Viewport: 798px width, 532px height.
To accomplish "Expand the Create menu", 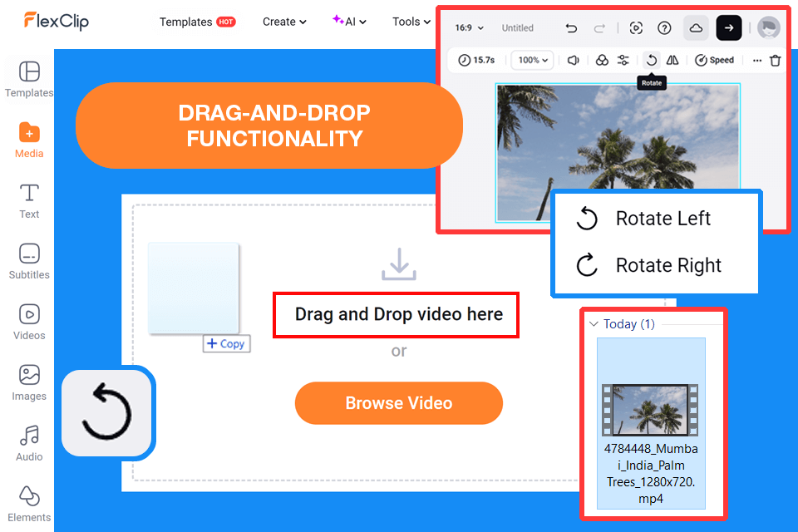I will click(284, 22).
